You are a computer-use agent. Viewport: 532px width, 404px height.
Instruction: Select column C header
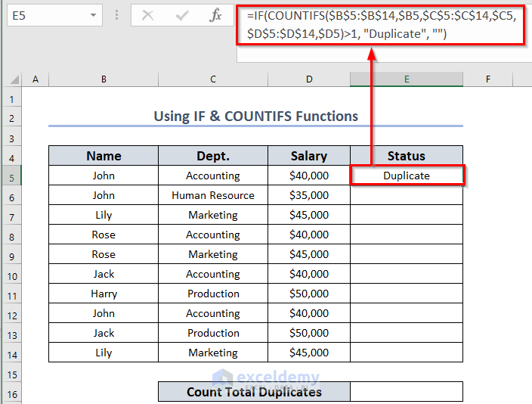[213, 79]
